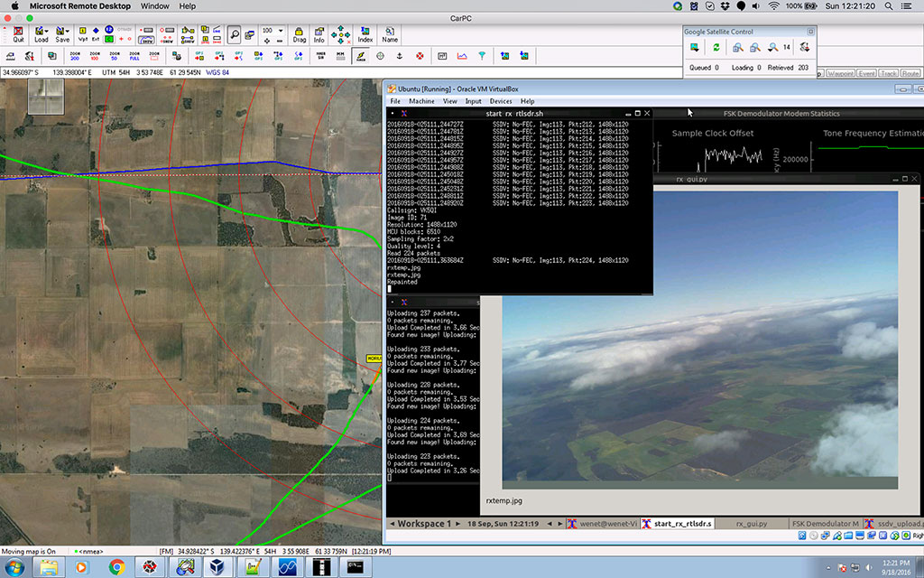Image resolution: width=924 pixels, height=578 pixels.
Task: Toggle the Route object button
Action: point(910,74)
